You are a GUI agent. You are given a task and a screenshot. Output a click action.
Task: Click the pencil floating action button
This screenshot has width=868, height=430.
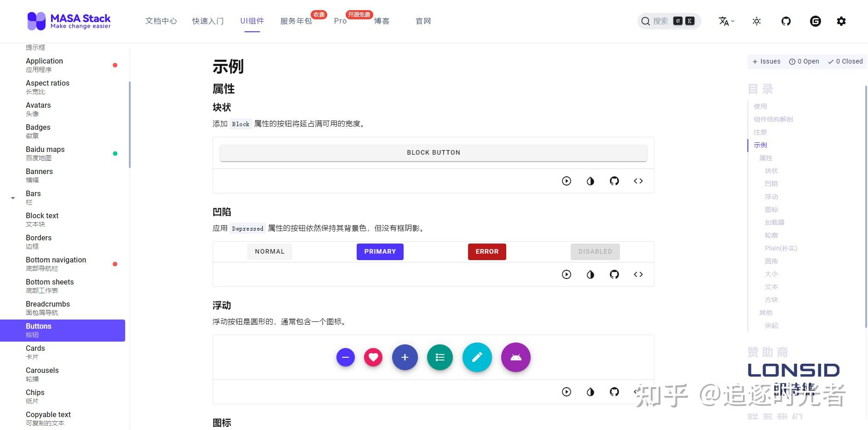coord(477,357)
